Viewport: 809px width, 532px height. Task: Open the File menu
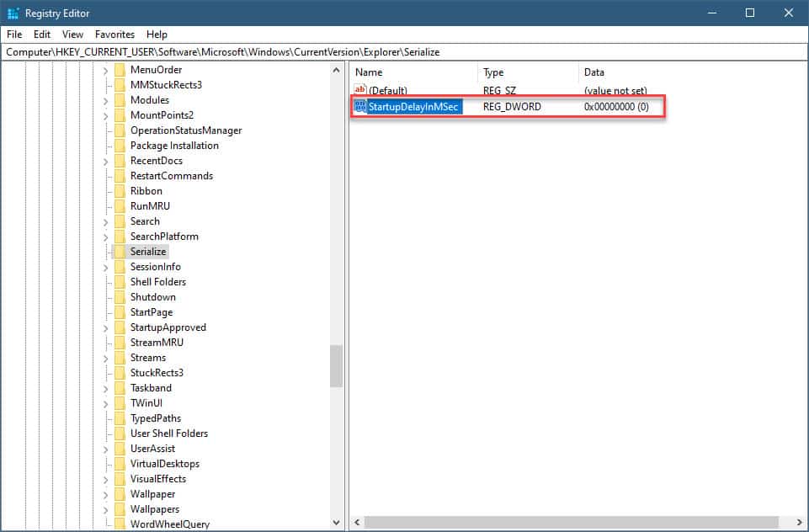coord(14,34)
